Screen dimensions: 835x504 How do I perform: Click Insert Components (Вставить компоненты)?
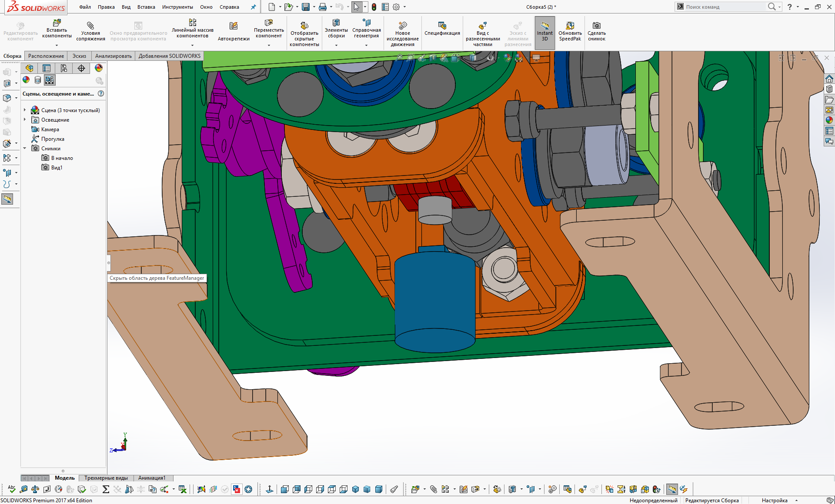click(57, 26)
